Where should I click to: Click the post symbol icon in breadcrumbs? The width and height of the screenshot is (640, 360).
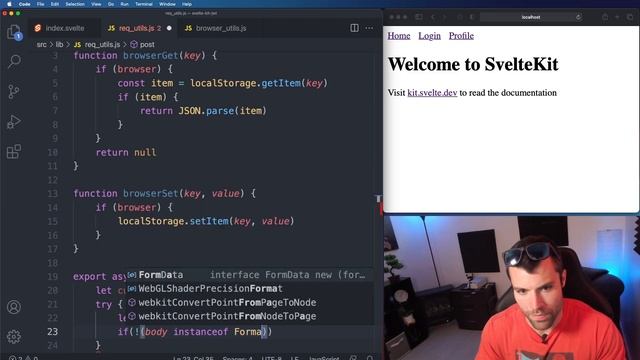coord(133,44)
